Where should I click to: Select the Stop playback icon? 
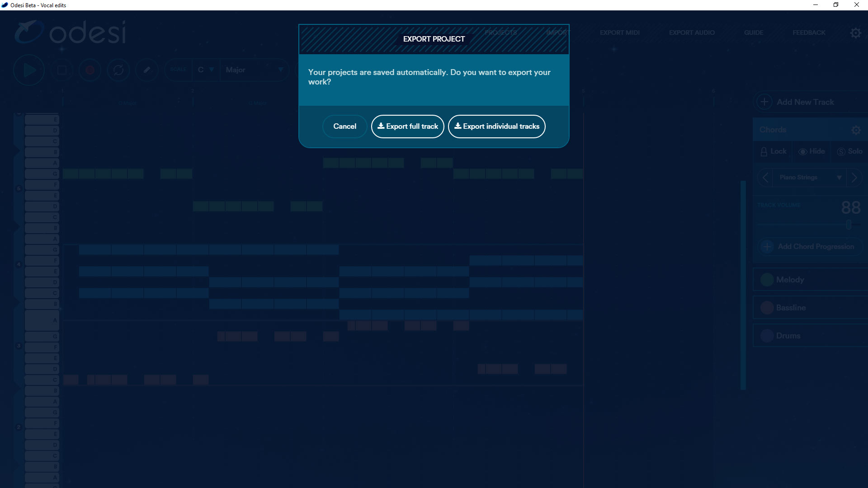point(62,70)
